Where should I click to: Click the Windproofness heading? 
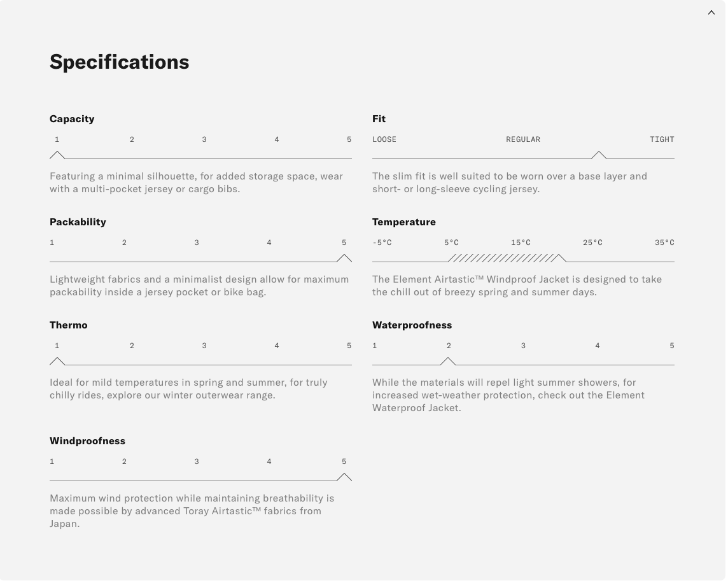pyautogui.click(x=87, y=440)
